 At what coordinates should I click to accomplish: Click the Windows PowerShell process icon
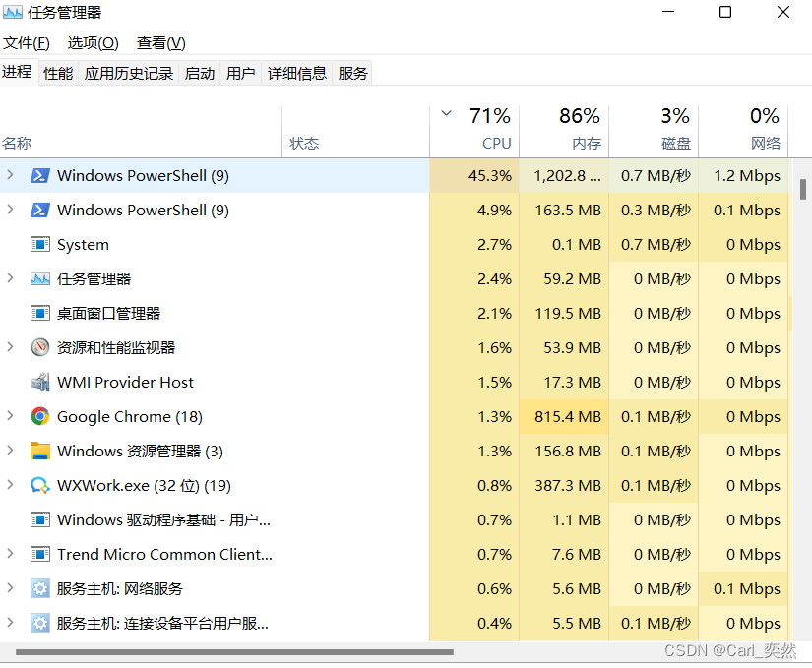click(39, 175)
